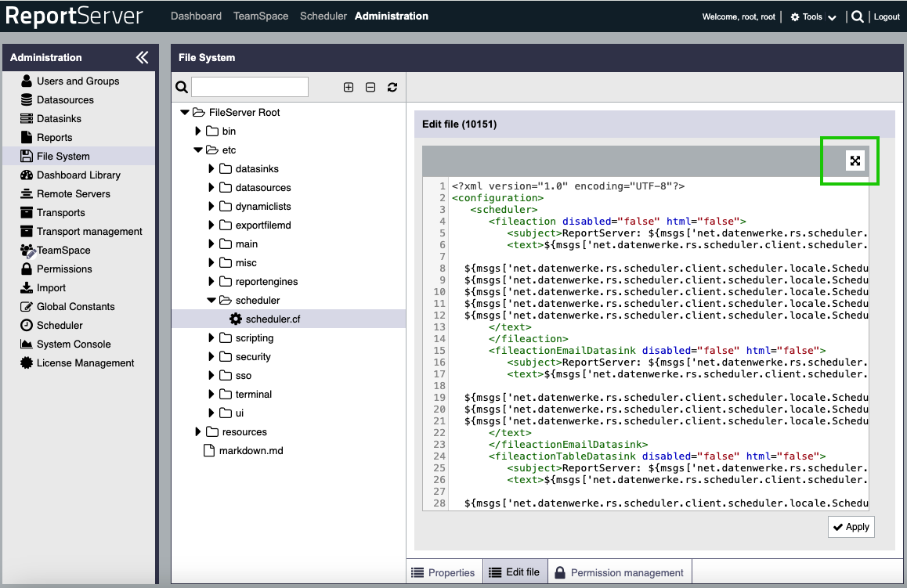
Task: Expand the exportfilemd folder
Action: point(211,225)
